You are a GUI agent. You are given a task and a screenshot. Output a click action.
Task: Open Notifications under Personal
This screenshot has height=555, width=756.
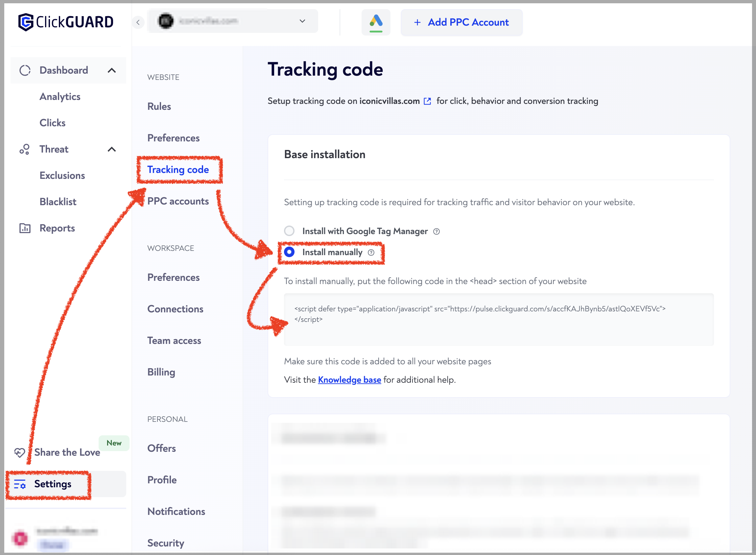[176, 512]
